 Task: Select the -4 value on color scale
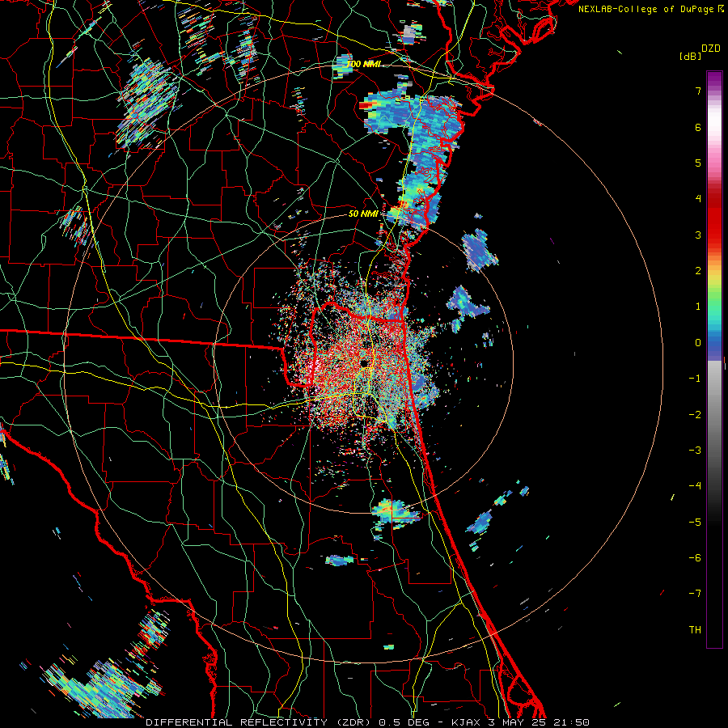(695, 486)
